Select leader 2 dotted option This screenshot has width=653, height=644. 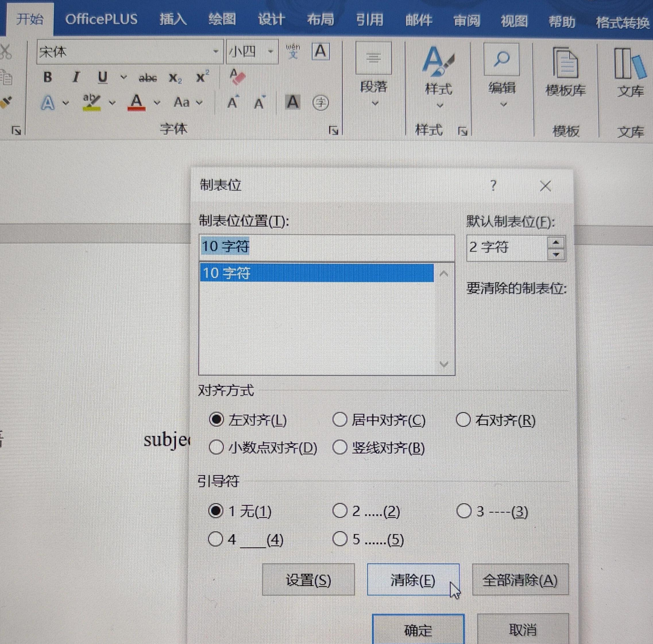click(x=366, y=511)
